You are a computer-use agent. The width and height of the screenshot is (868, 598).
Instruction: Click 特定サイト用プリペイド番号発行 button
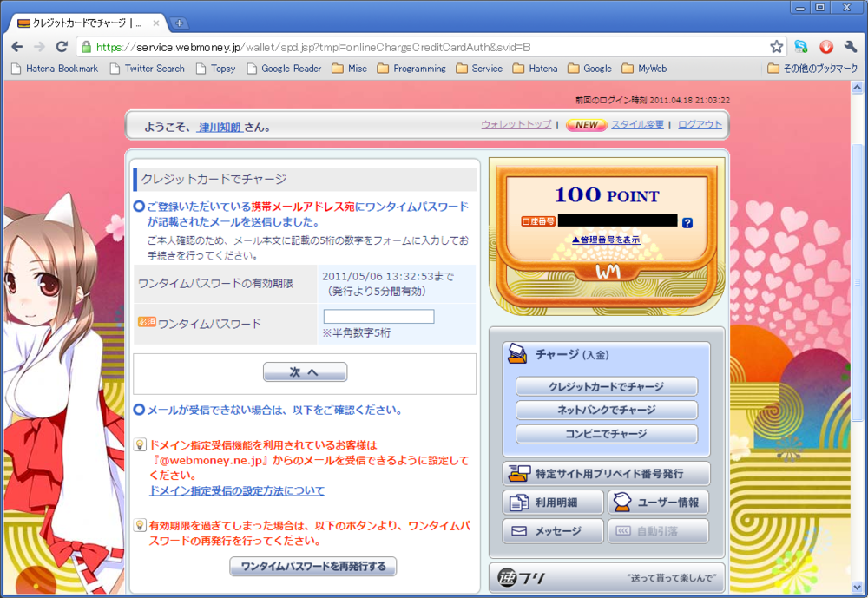(x=606, y=474)
